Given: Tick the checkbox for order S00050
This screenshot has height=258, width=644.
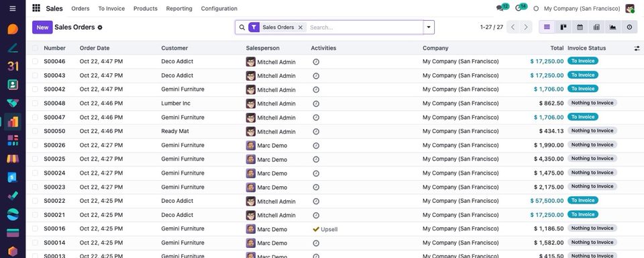Looking at the screenshot, I should (x=35, y=131).
